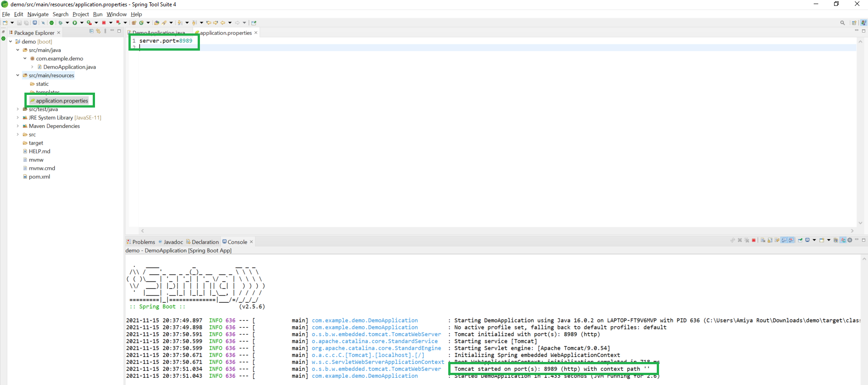Click the com.example.demo.DemoApplication console link, first line
The width and height of the screenshot is (868, 385).
click(365, 320)
